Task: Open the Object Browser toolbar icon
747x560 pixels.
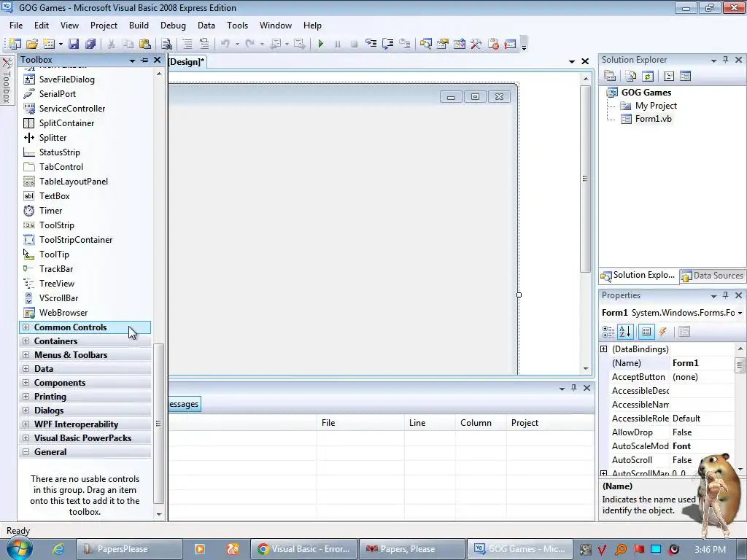Action: [x=460, y=44]
